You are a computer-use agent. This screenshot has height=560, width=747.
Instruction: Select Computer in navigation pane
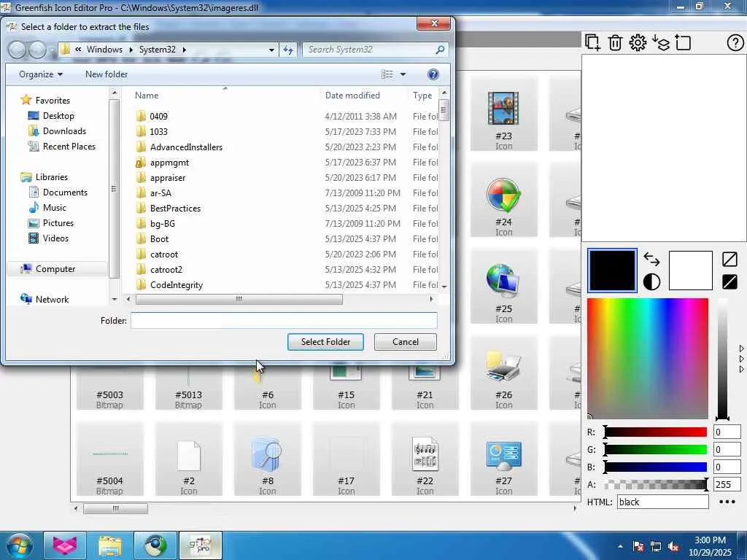[x=55, y=269]
